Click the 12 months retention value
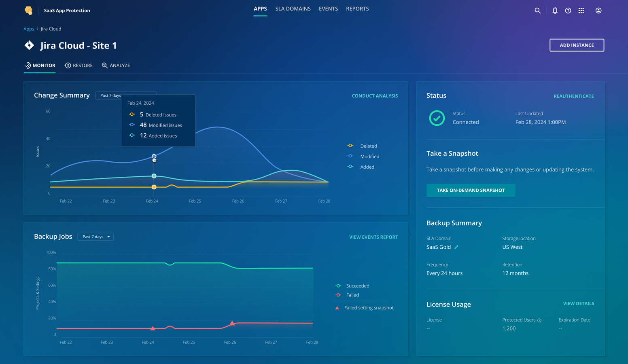This screenshot has height=364, width=628. [x=516, y=273]
